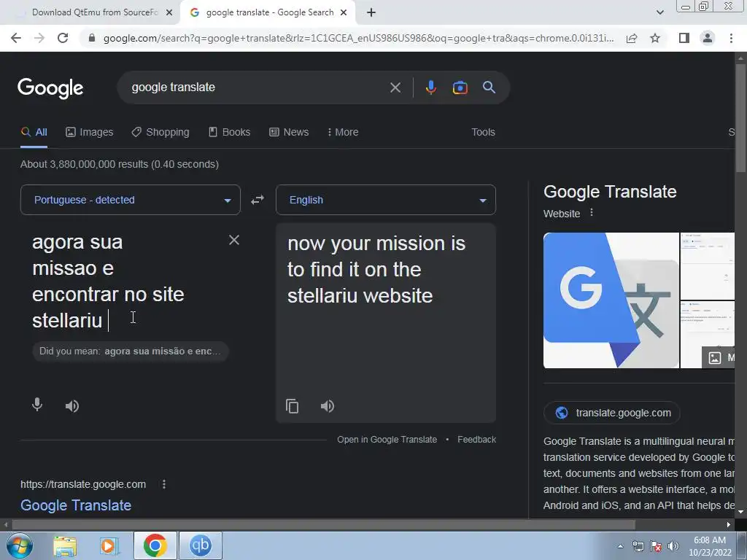Open the qBittorrent taskbar button
Viewport: 747px width, 560px height.
click(200, 545)
